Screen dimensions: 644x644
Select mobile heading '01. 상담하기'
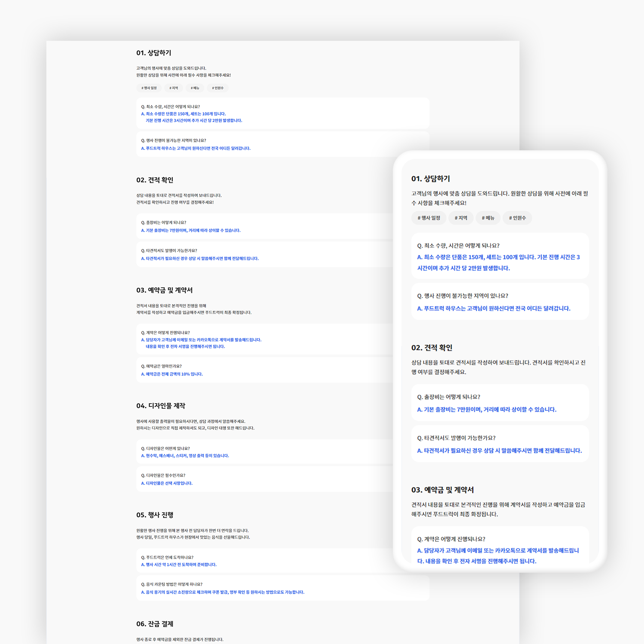pos(431,179)
